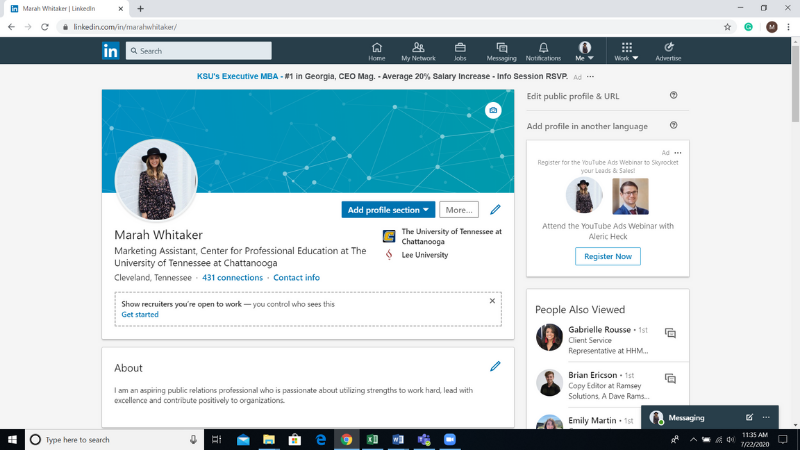Open My Network page
This screenshot has width=800, height=450.
[418, 52]
